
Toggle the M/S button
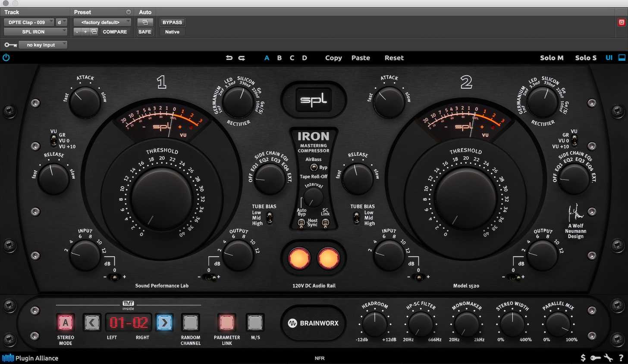tap(255, 322)
